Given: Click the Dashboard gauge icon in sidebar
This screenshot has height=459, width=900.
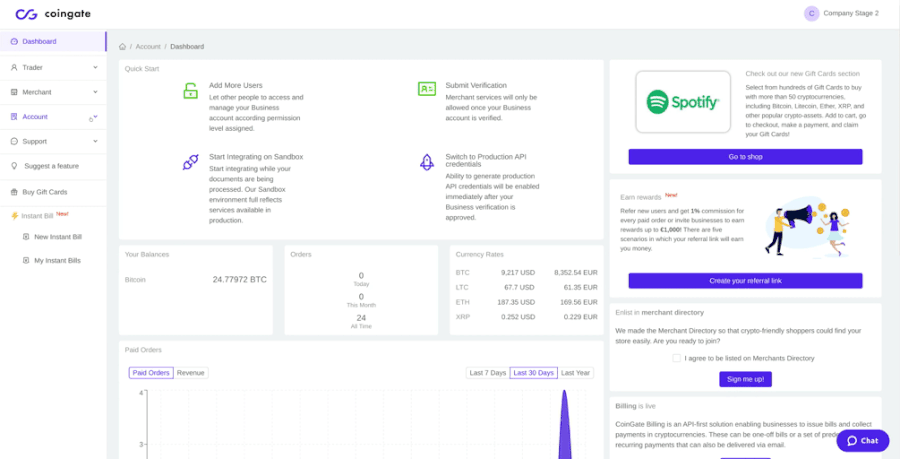Looking at the screenshot, I should (x=14, y=42).
